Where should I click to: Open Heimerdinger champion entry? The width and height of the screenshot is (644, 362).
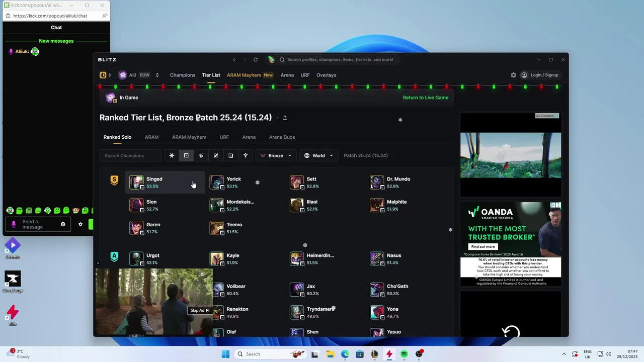325,259
